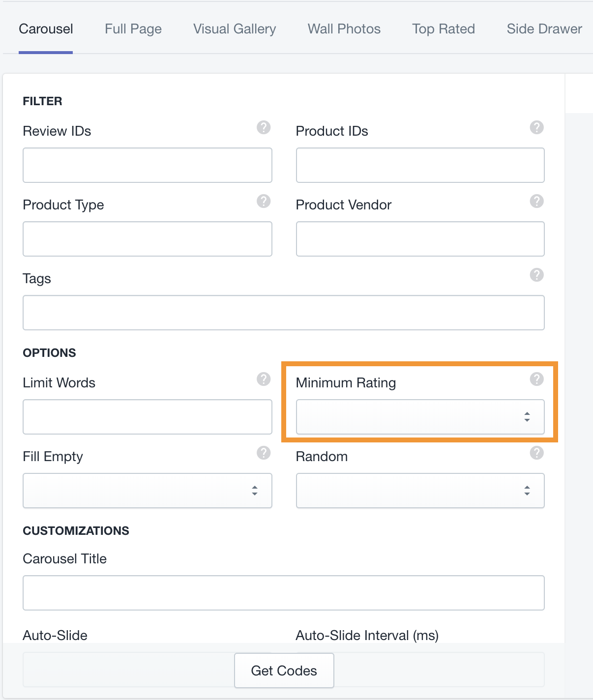Click into the Tags input field
Image resolution: width=593 pixels, height=700 pixels.
tap(283, 313)
